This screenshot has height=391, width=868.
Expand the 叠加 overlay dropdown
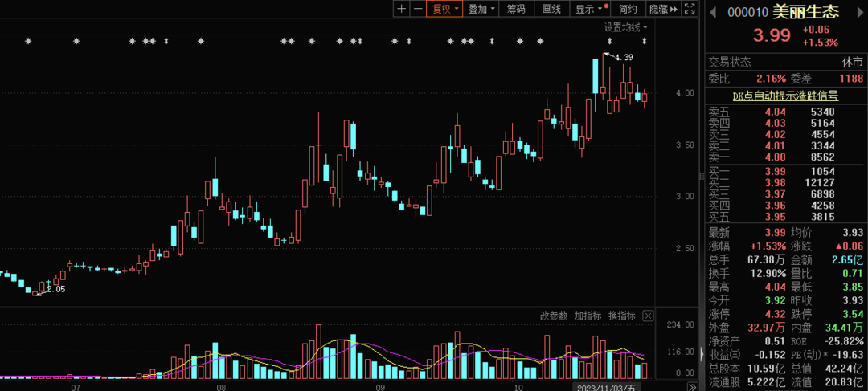pyautogui.click(x=481, y=9)
